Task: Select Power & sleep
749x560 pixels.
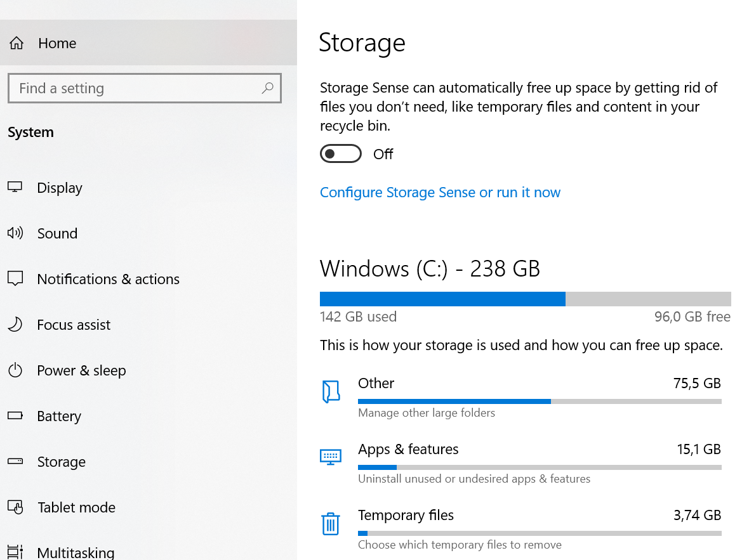Action: (149, 370)
